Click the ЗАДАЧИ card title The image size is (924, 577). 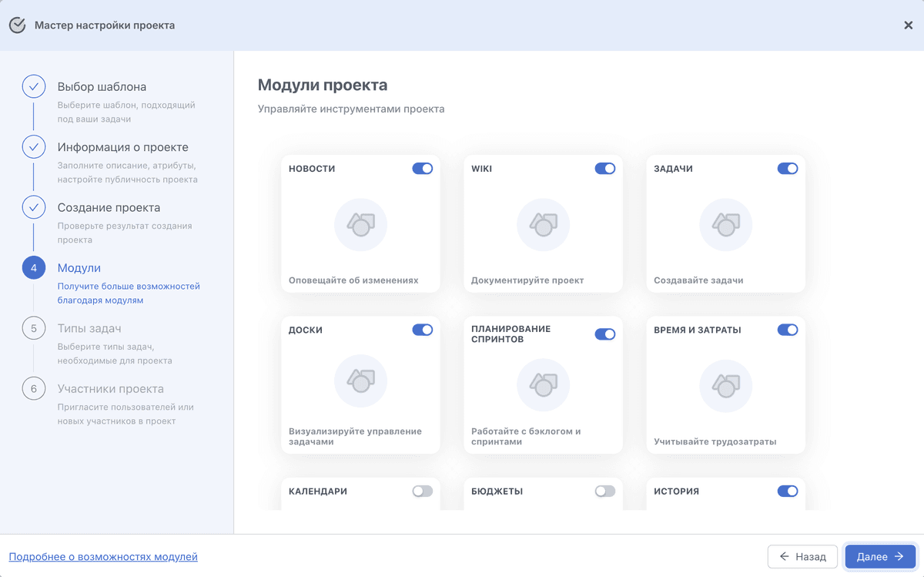673,169
